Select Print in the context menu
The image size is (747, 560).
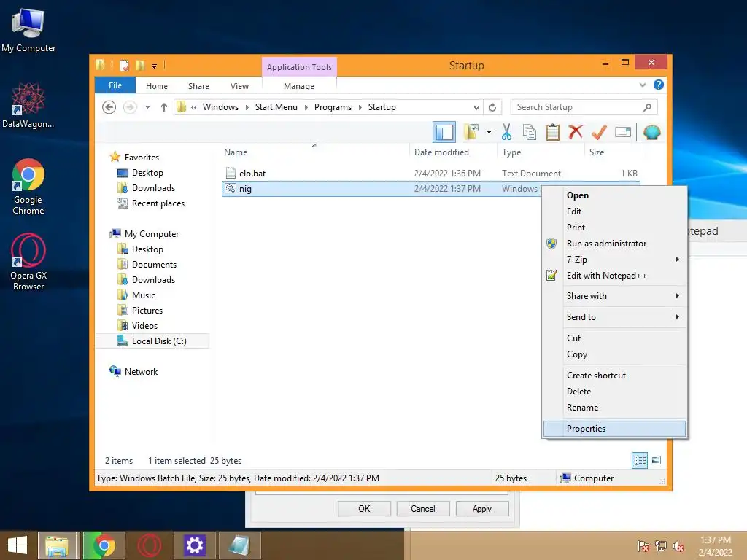click(614, 227)
